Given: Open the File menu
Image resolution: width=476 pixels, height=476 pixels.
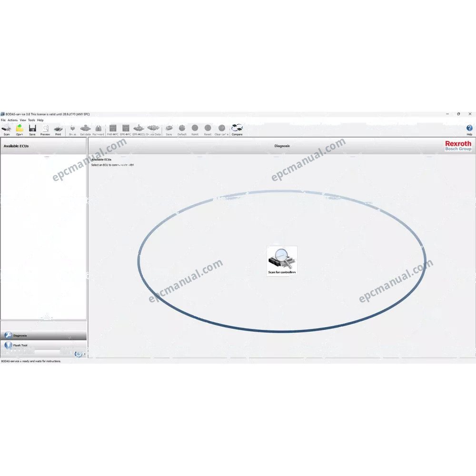Looking at the screenshot, I should tap(3, 120).
